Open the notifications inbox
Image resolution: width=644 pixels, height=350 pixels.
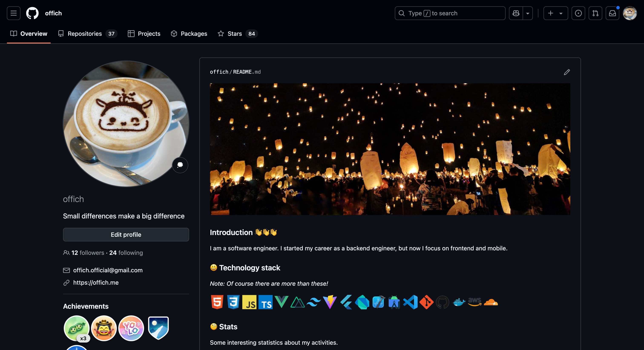click(612, 13)
